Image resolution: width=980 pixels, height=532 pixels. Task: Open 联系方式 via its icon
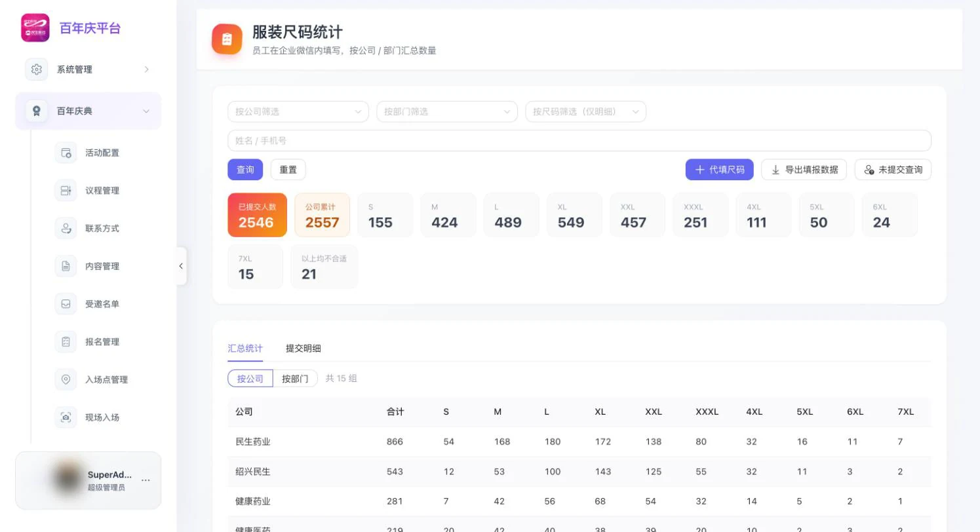tap(66, 229)
